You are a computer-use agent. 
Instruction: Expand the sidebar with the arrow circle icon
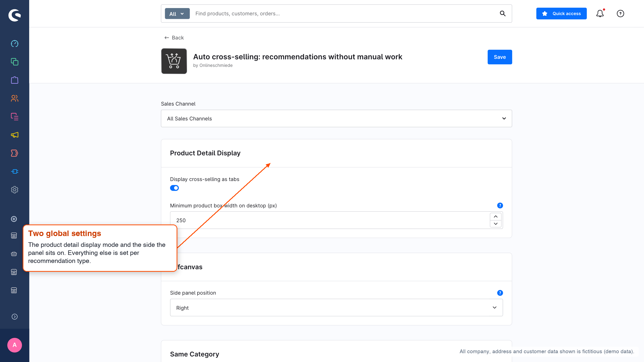pyautogui.click(x=15, y=317)
